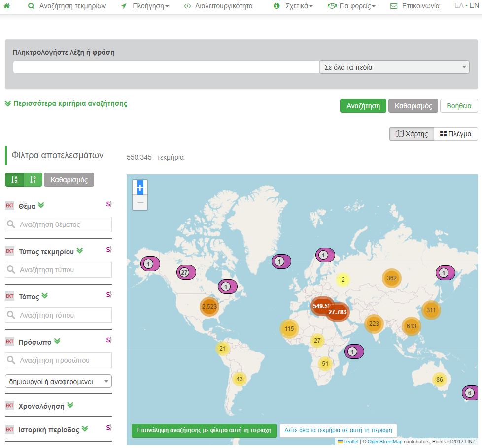The image size is (482, 448).
Task: Open the 'Σε όλα τα πεδία' dropdown
Action: (x=394, y=67)
